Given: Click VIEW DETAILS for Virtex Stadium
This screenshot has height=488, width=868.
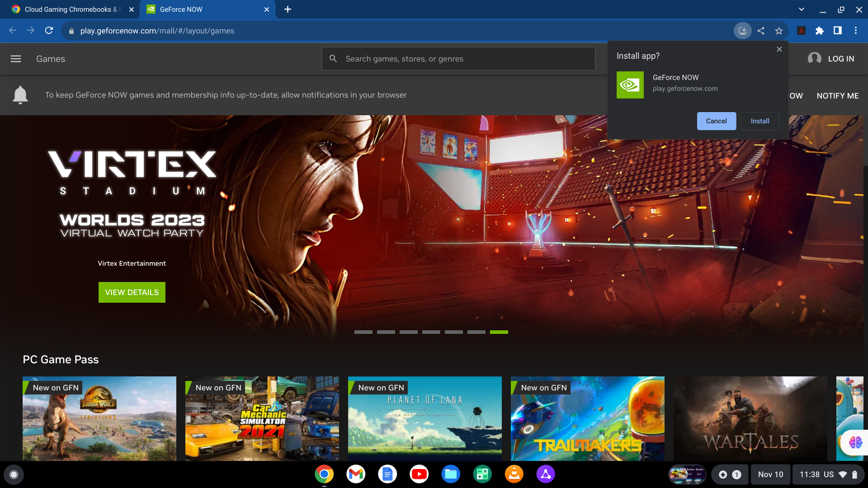Looking at the screenshot, I should click(x=132, y=292).
